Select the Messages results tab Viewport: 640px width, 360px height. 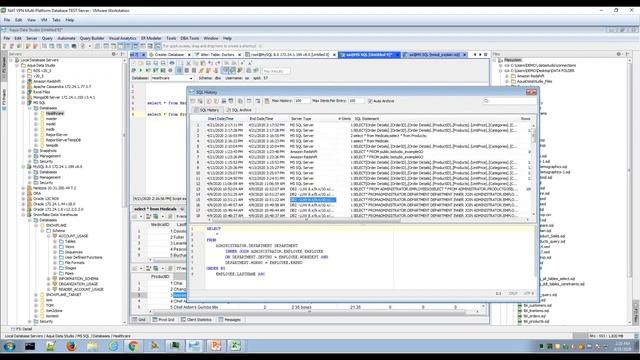coord(229,320)
